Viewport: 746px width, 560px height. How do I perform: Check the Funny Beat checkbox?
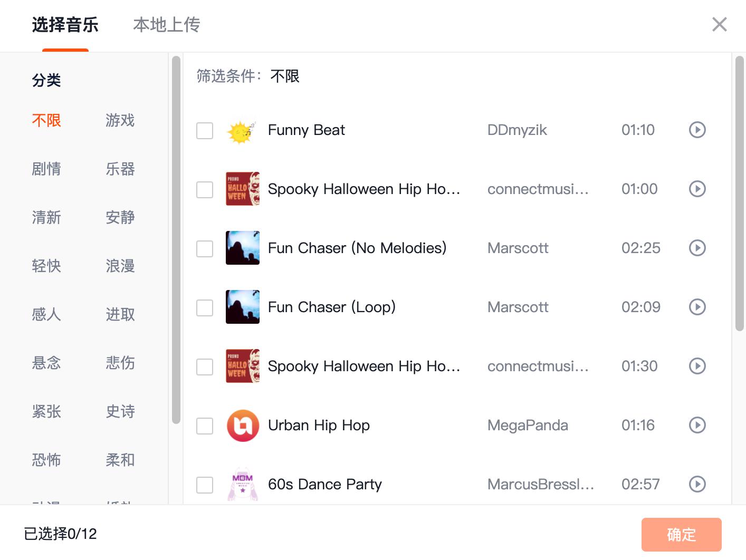205,131
